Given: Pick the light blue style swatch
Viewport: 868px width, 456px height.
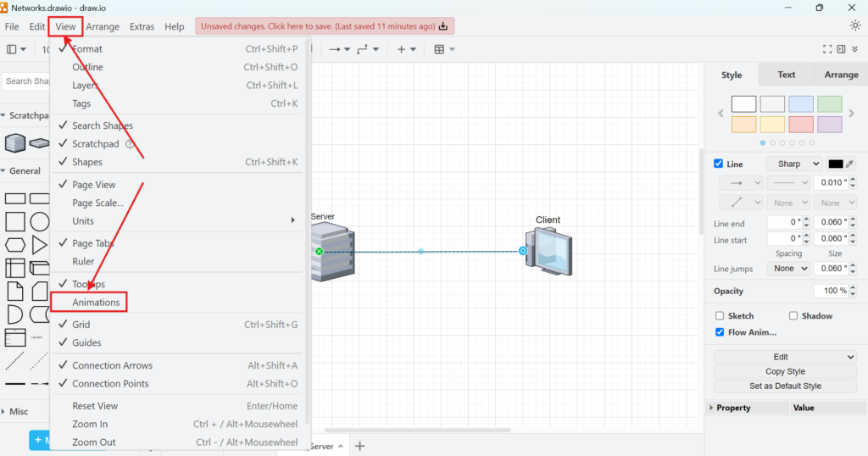Looking at the screenshot, I should (801, 104).
